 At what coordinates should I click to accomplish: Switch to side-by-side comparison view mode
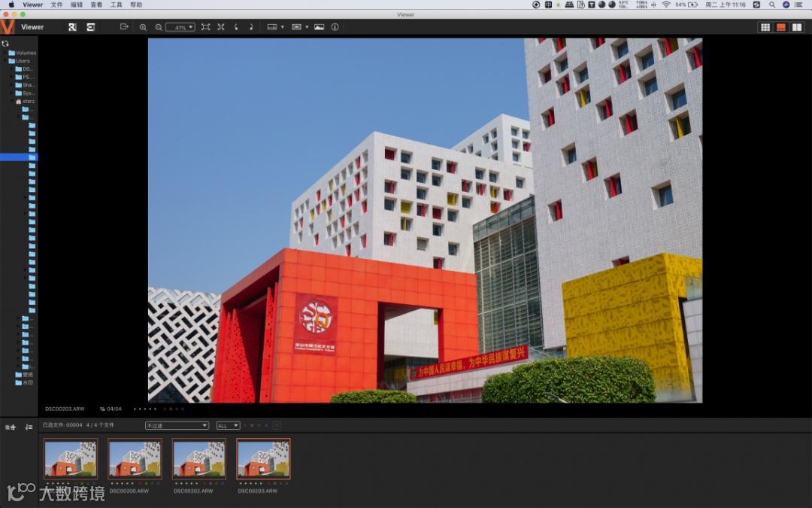797,27
